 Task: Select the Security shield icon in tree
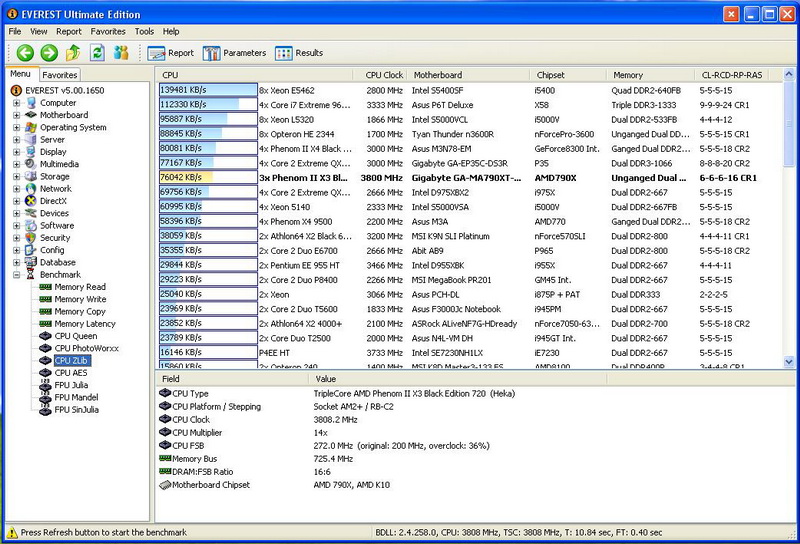pos(31,238)
